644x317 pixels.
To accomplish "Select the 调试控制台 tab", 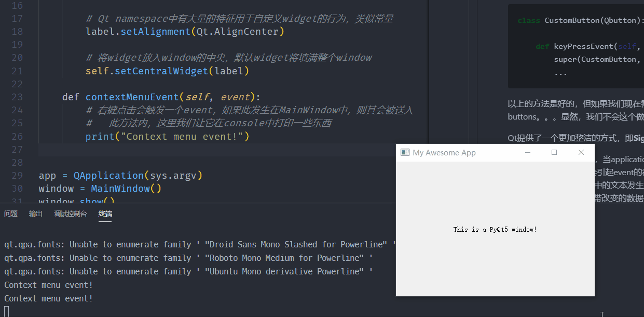I will [71, 214].
